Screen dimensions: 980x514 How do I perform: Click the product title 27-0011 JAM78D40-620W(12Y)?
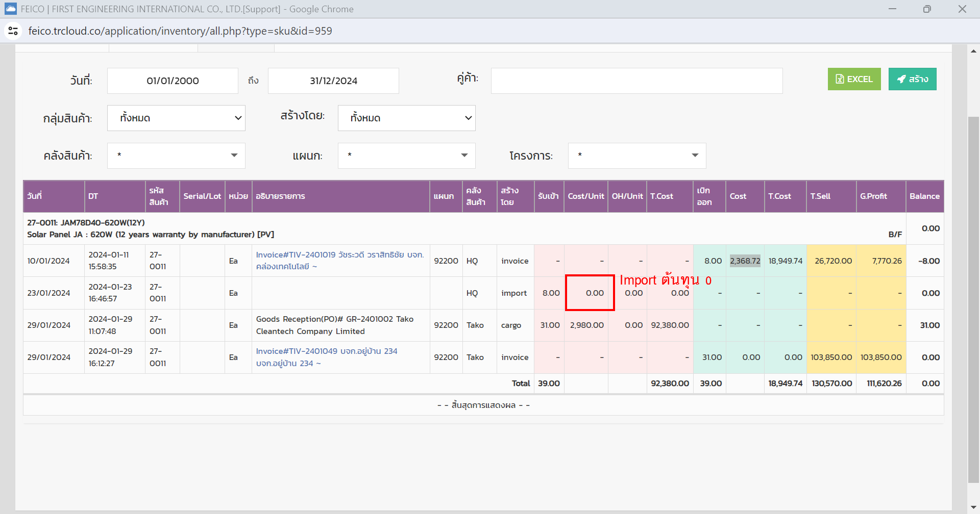pos(86,223)
